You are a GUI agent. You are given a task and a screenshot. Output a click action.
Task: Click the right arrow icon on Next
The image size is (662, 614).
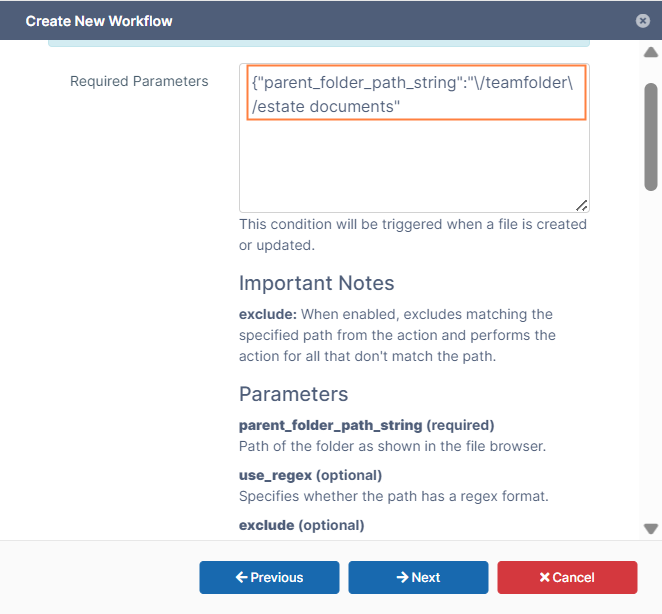point(401,577)
